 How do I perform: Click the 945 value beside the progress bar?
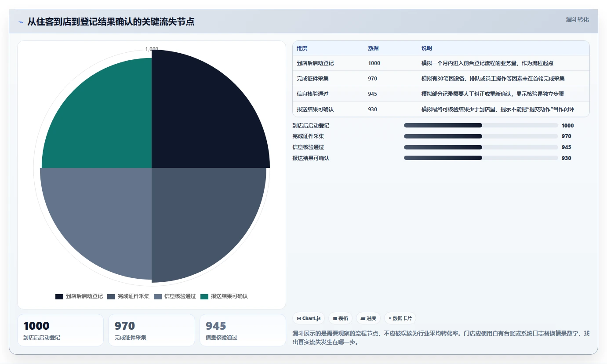click(566, 147)
